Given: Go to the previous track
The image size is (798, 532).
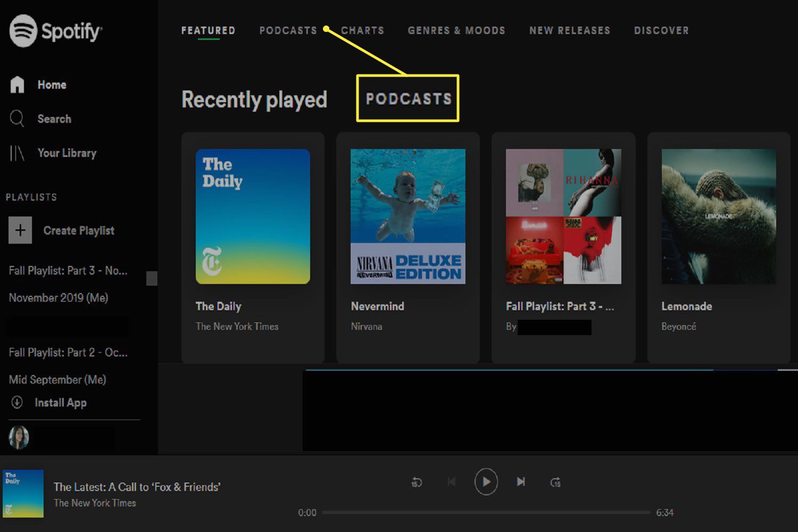Looking at the screenshot, I should (x=451, y=482).
